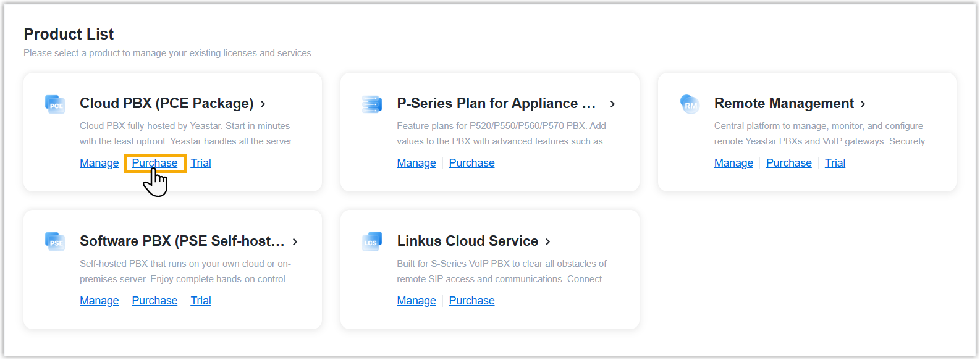The image size is (980, 360).
Task: Purchase the Linkus Cloud Service
Action: [x=471, y=301]
